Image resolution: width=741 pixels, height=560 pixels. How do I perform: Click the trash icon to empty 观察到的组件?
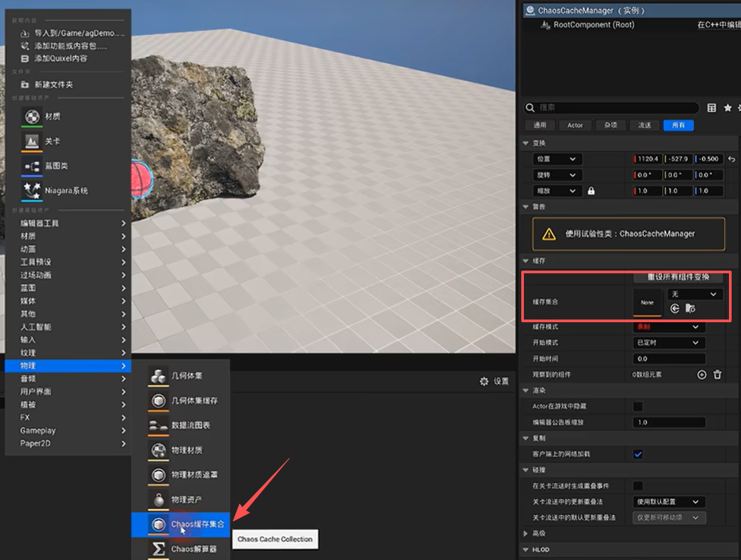coord(717,375)
